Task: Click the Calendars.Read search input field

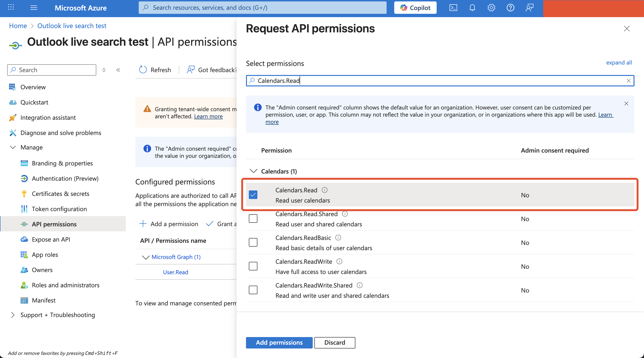Action: point(425,81)
